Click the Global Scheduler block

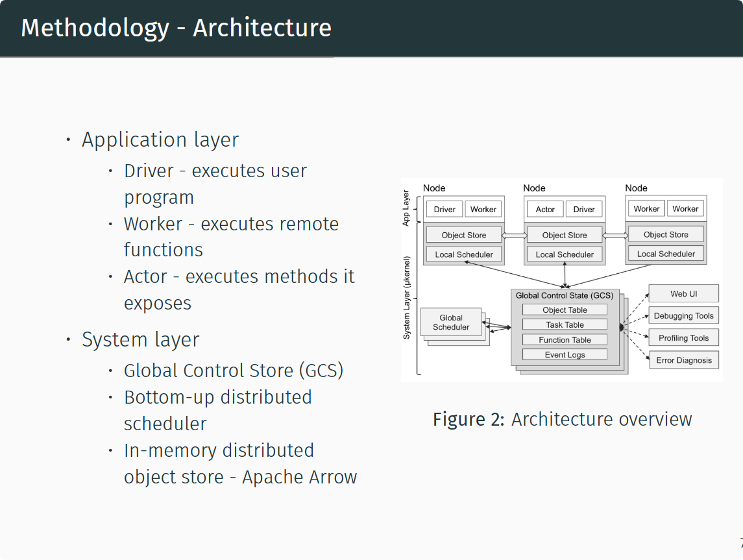[451, 323]
